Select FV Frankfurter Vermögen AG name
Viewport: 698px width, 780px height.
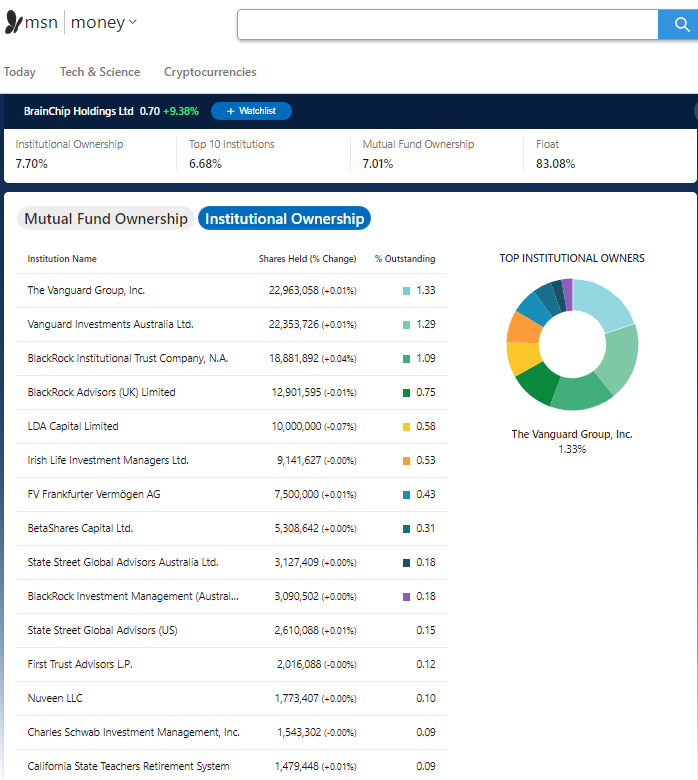(94, 494)
